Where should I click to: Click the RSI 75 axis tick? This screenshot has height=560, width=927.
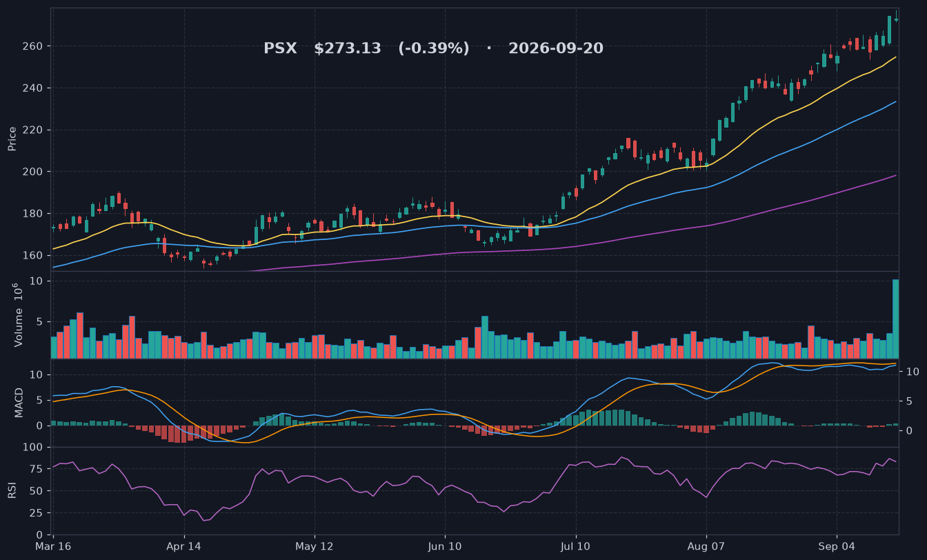[39, 470]
